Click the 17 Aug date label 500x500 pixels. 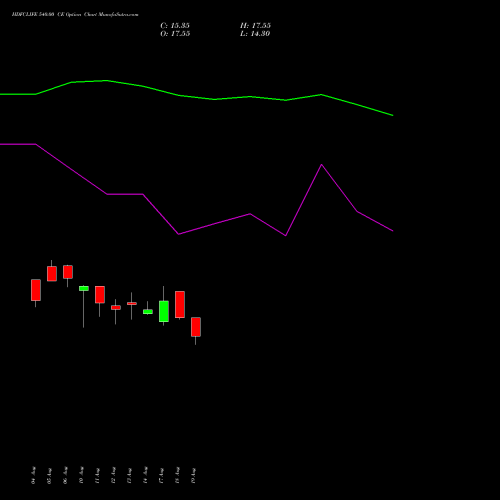point(161,475)
